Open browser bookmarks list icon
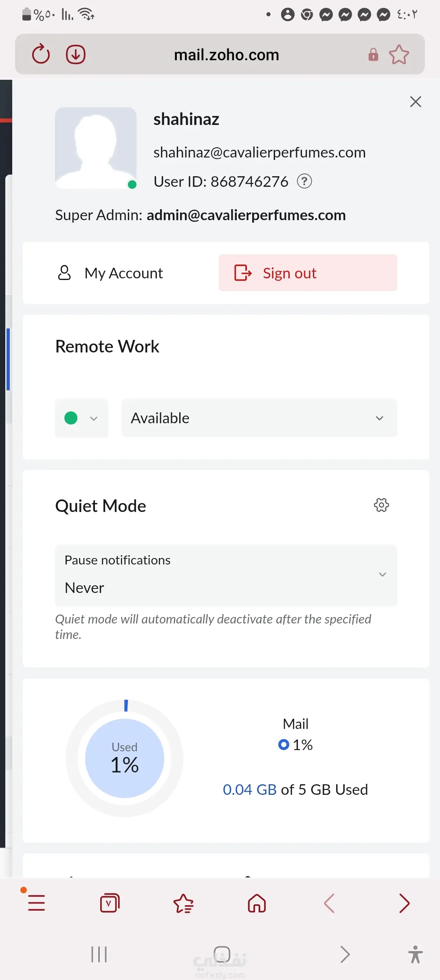 point(183,903)
